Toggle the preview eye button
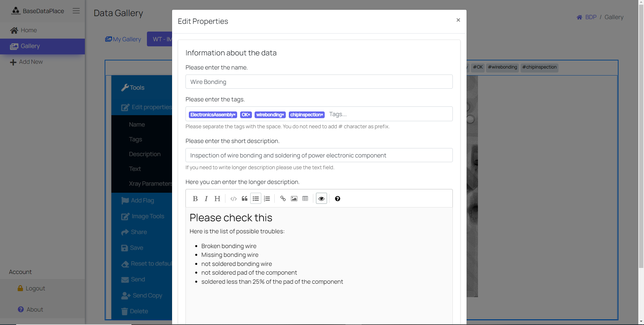This screenshot has width=644, height=325. click(321, 199)
